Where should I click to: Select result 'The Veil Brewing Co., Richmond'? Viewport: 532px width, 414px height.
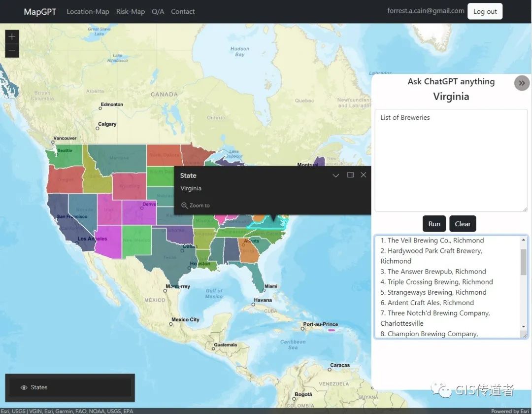coord(432,240)
